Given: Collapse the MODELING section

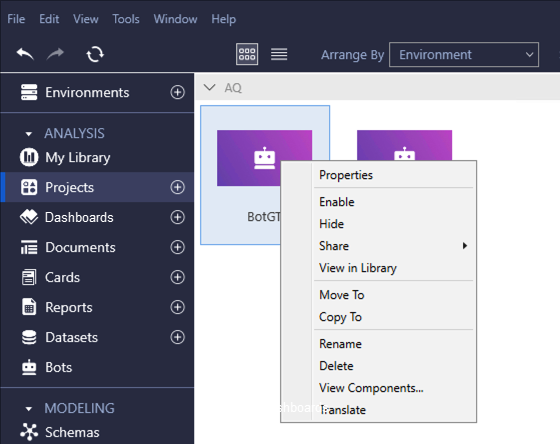Looking at the screenshot, I should [29, 409].
